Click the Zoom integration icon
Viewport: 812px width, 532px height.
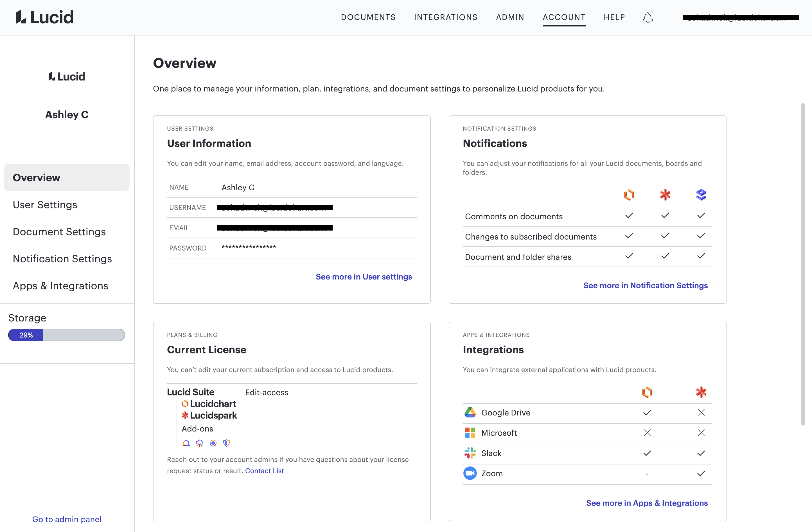(x=470, y=473)
